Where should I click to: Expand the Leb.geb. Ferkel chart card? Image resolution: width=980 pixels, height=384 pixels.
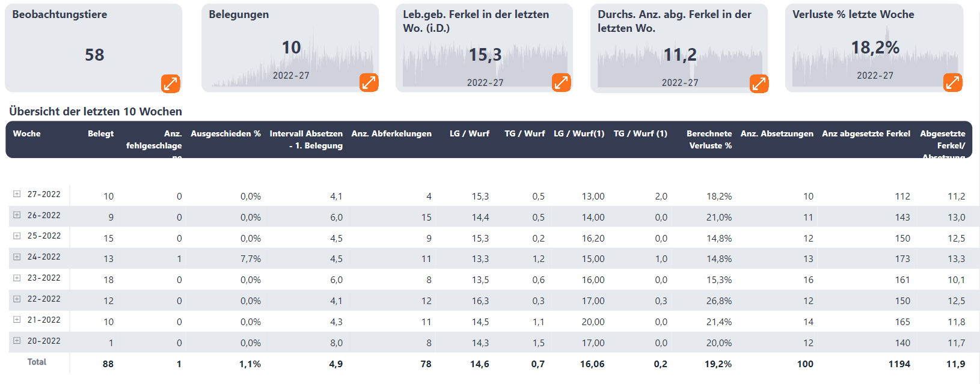coord(561,82)
